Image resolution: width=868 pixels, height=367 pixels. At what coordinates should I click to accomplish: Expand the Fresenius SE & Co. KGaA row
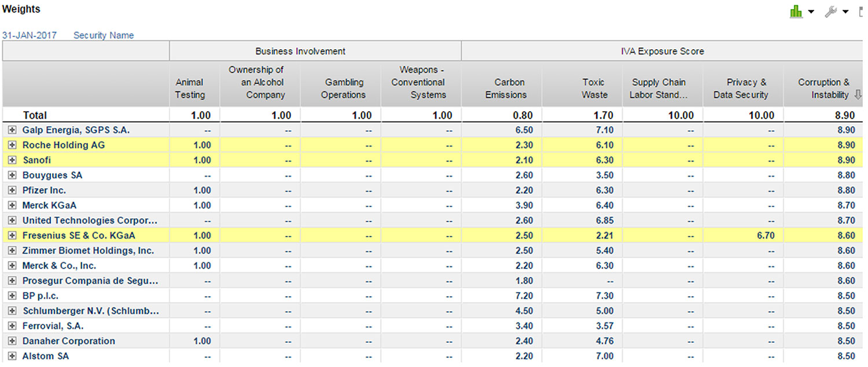tap(12, 236)
